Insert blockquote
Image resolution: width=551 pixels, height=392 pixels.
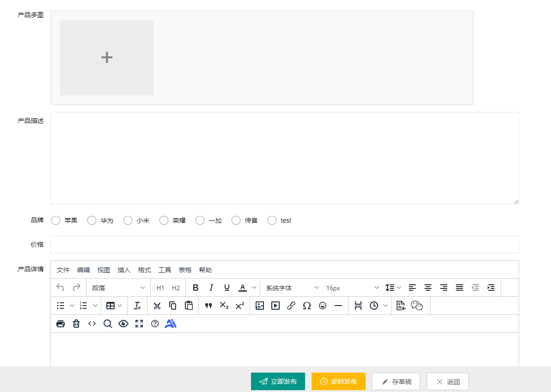point(208,306)
